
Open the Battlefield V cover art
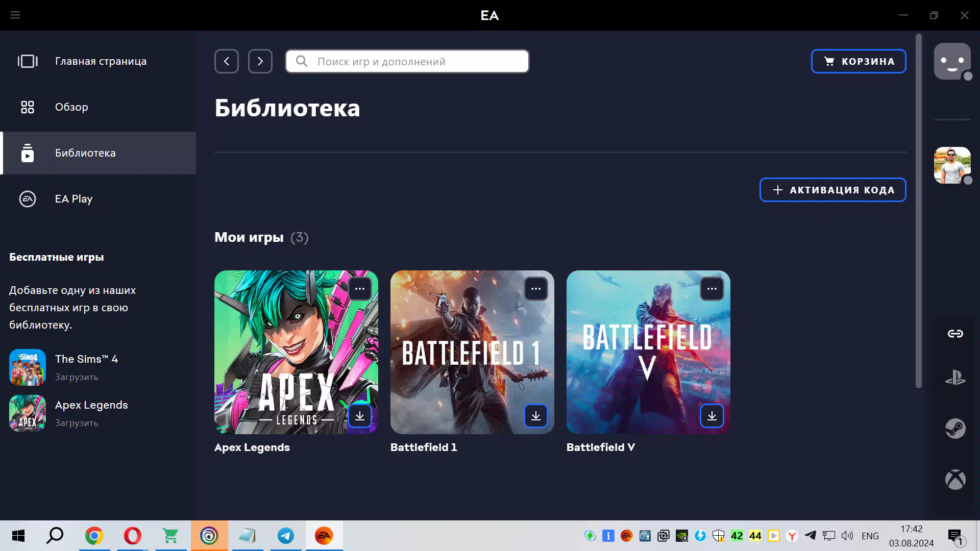pyautogui.click(x=648, y=352)
